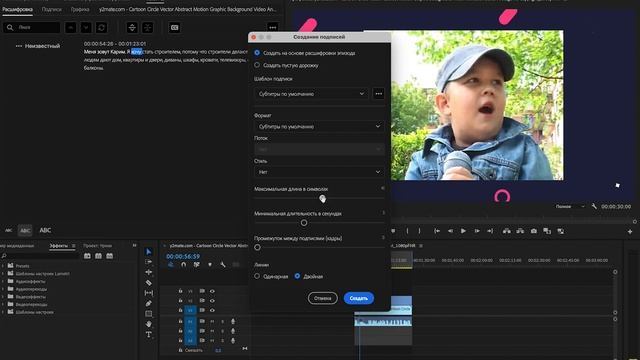This screenshot has height=360, width=640.
Task: Select double line radio button
Action: coord(297,276)
